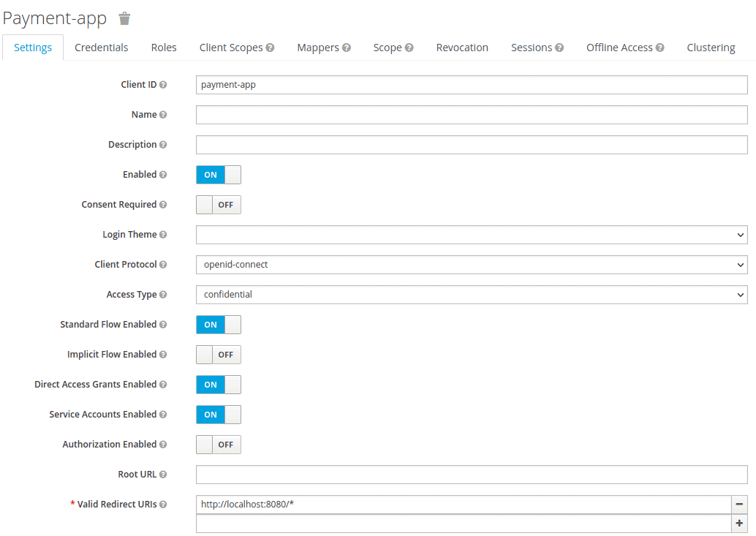Click the help icon beside Consent Required
Viewport: 756px width, 536px height.
pyautogui.click(x=163, y=205)
